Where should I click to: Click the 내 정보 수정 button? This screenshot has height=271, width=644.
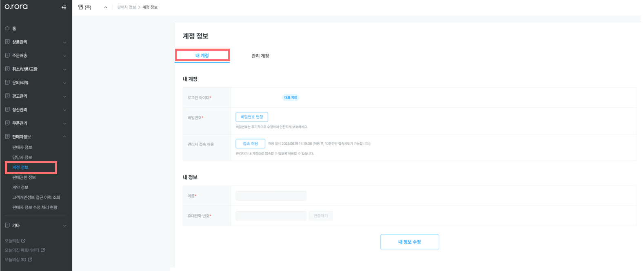409,242
